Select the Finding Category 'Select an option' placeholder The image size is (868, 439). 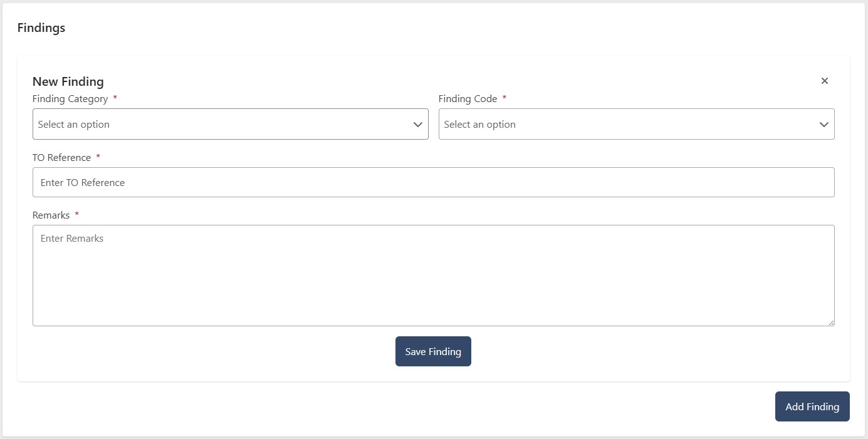click(x=74, y=125)
